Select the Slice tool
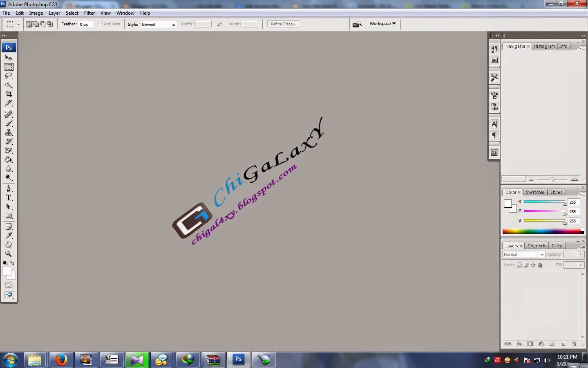Screen dimensions: 588x368 click(x=9, y=103)
